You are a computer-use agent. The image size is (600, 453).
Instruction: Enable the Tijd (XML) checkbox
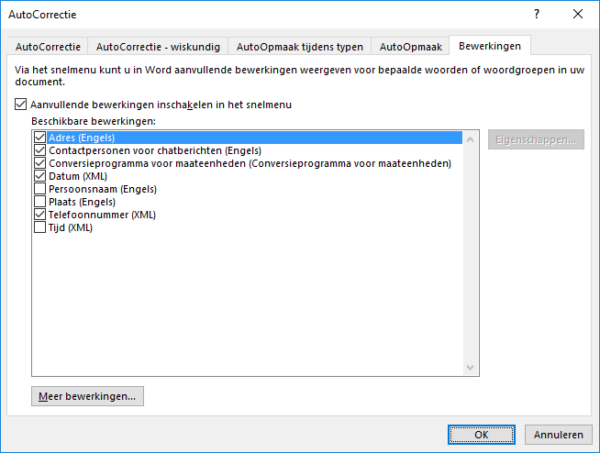pyautogui.click(x=40, y=227)
